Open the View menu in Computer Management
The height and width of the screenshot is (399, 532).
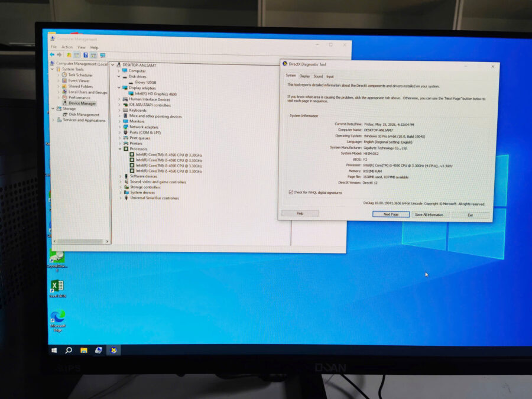pyautogui.click(x=82, y=47)
